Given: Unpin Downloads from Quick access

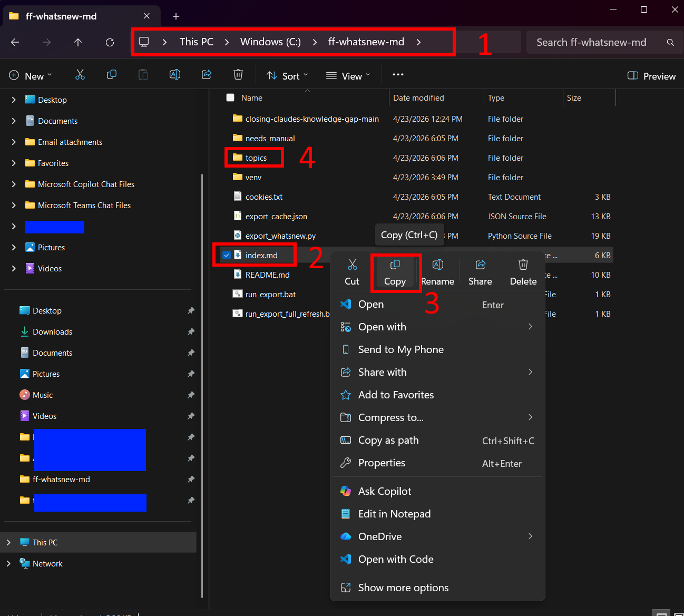Looking at the screenshot, I should click(x=191, y=332).
